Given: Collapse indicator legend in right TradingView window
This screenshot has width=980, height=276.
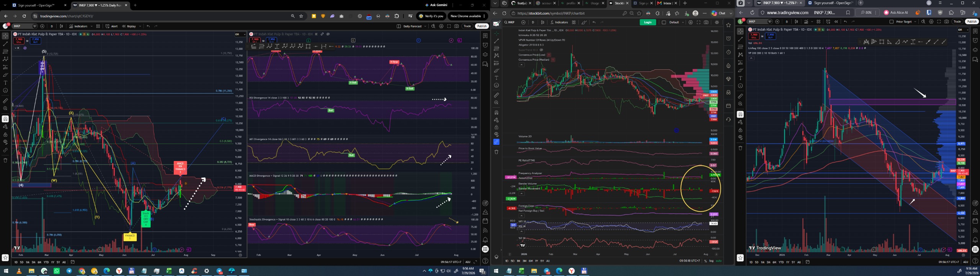Looking at the screenshot, I should coord(751,58).
